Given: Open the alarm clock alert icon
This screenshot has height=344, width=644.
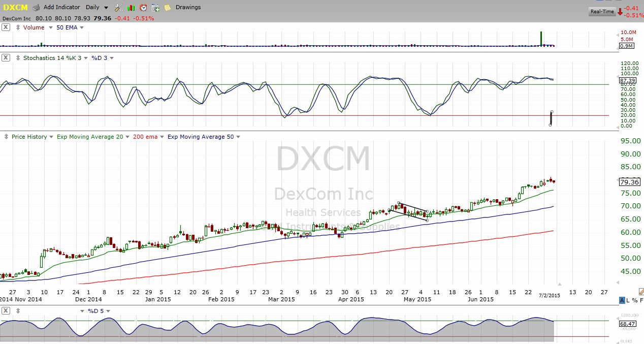Looking at the screenshot, I should (x=143, y=8).
